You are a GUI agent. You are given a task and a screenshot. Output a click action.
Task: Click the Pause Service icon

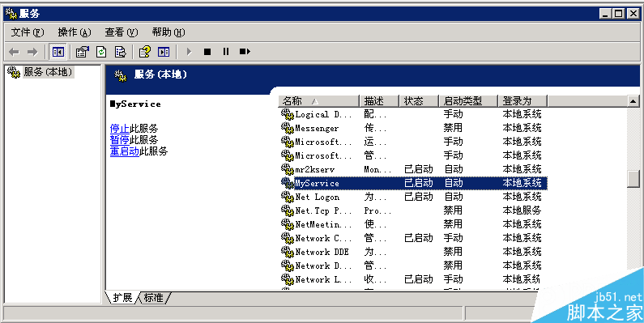[226, 52]
